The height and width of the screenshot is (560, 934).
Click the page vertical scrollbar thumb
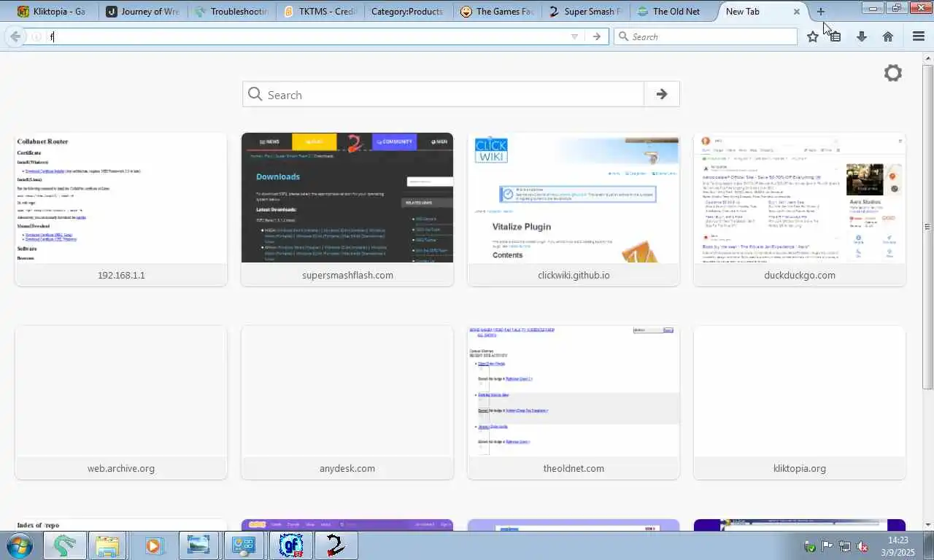(x=928, y=227)
